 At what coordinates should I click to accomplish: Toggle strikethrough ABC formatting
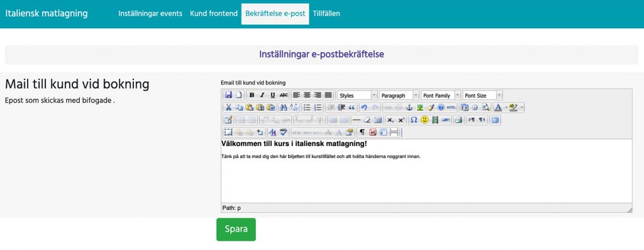click(x=284, y=95)
